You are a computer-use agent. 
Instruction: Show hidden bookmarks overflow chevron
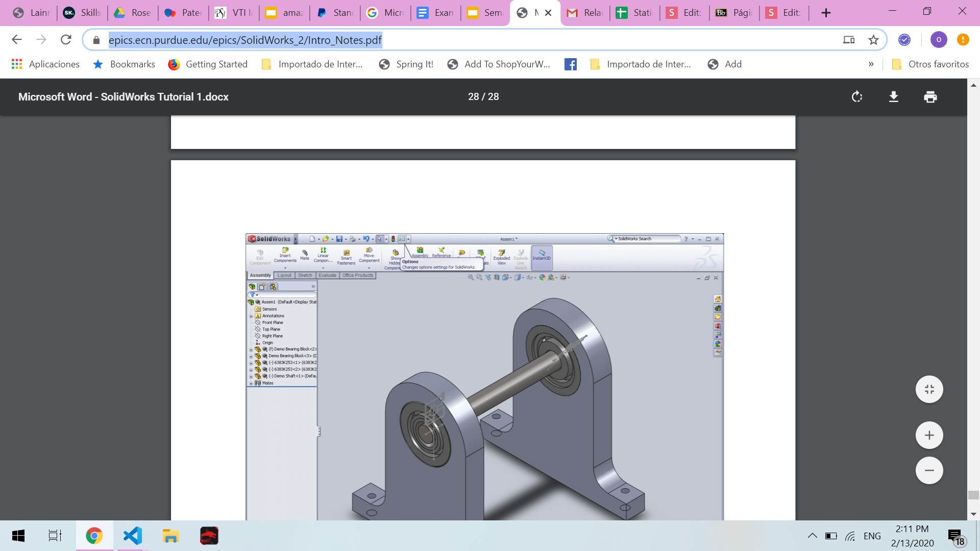[x=871, y=64]
